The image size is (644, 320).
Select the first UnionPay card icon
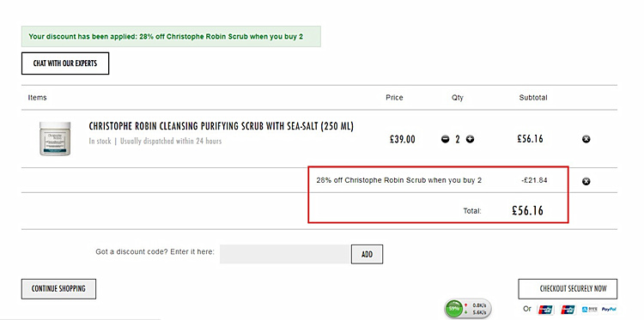(x=546, y=310)
